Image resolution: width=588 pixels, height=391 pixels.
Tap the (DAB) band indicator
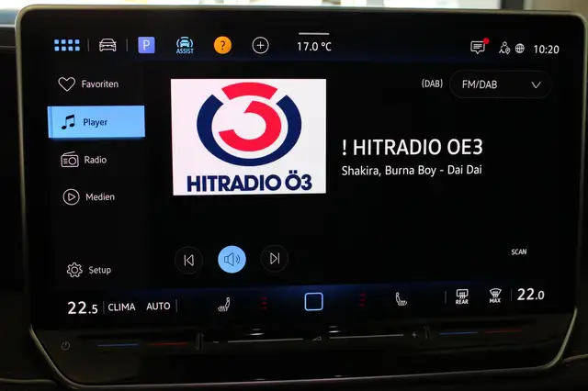pyautogui.click(x=432, y=84)
